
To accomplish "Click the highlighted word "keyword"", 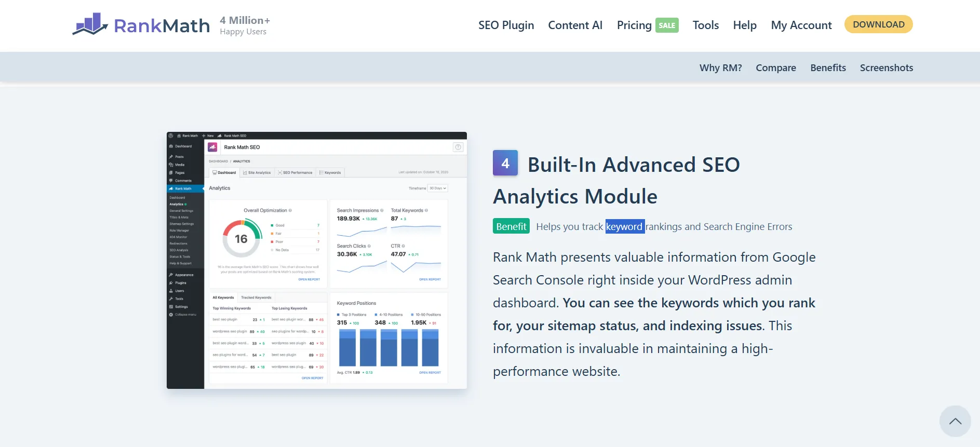I will pyautogui.click(x=625, y=226).
